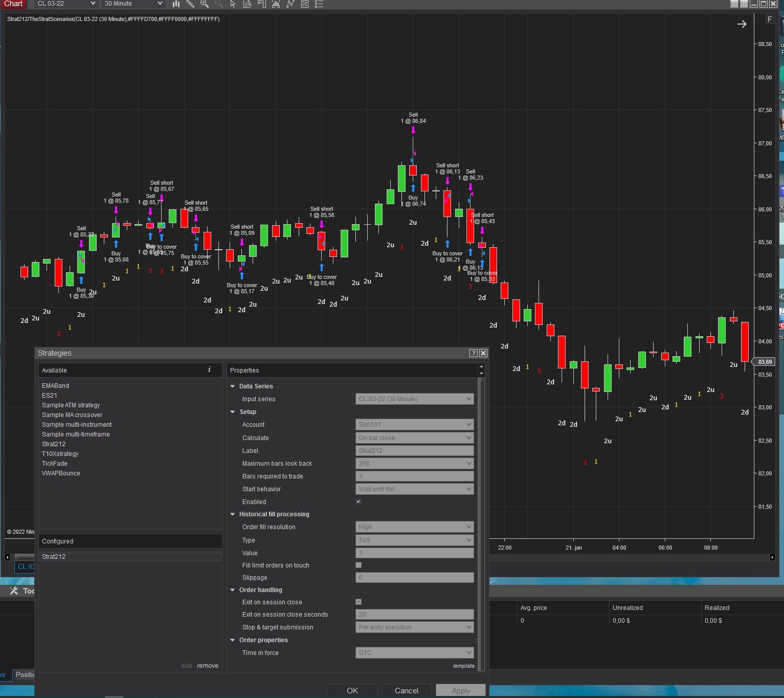784x698 pixels.
Task: Click OK in Strategies dialog
Action: click(x=352, y=690)
